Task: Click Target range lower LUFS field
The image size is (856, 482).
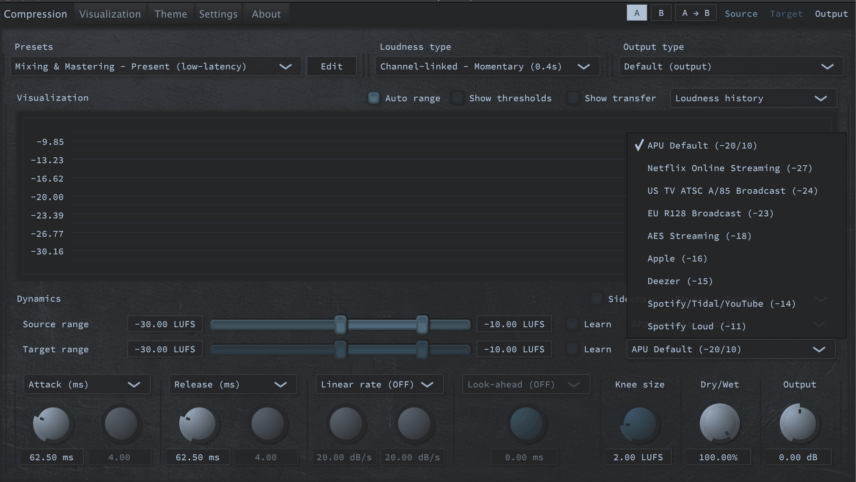Action: pyautogui.click(x=165, y=349)
